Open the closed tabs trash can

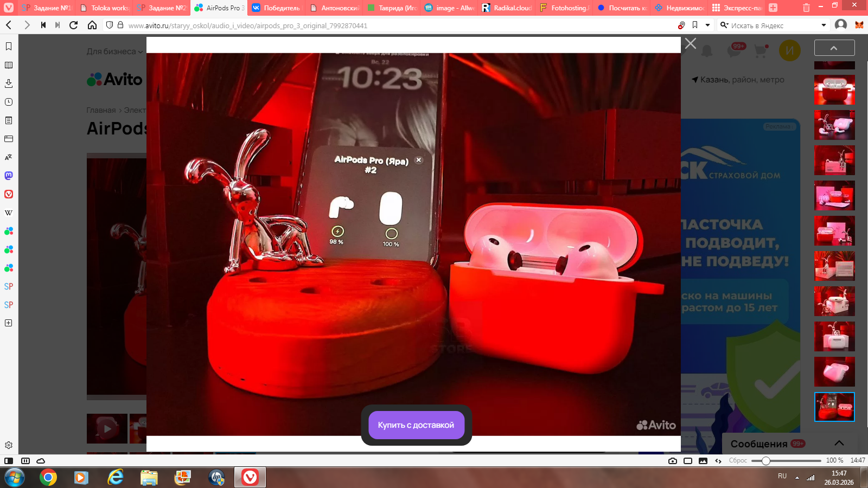(x=807, y=8)
